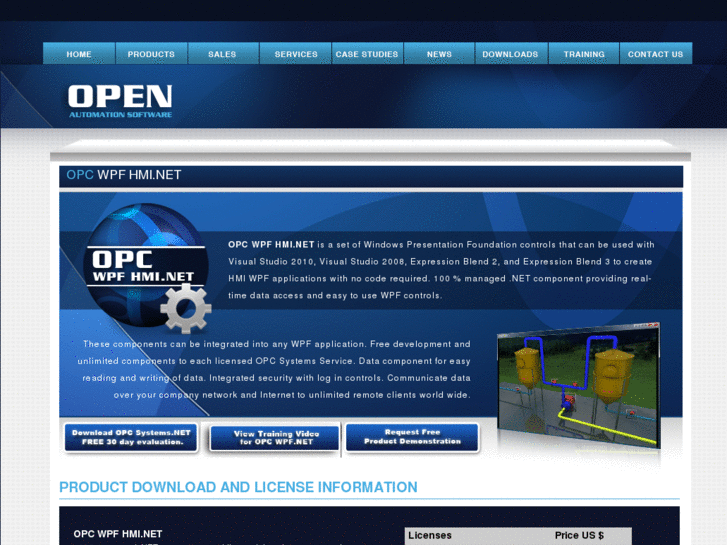Click the OPC WPF HMI.NET globe logo
Image resolution: width=727 pixels, height=545 pixels.
click(147, 265)
